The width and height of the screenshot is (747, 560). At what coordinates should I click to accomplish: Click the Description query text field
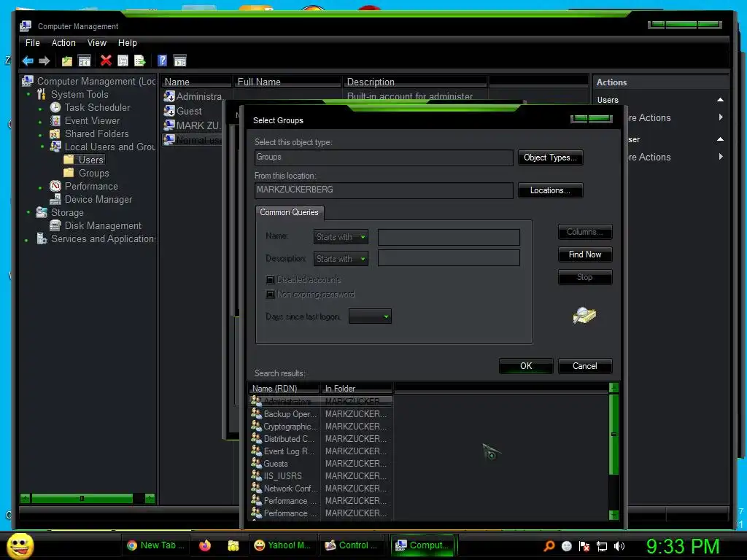449,257
